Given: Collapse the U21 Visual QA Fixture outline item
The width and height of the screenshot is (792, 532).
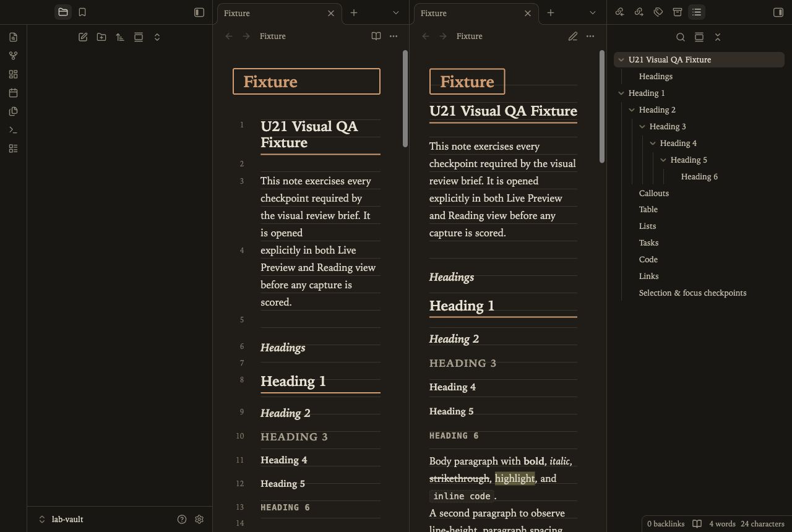Looking at the screenshot, I should coord(621,60).
